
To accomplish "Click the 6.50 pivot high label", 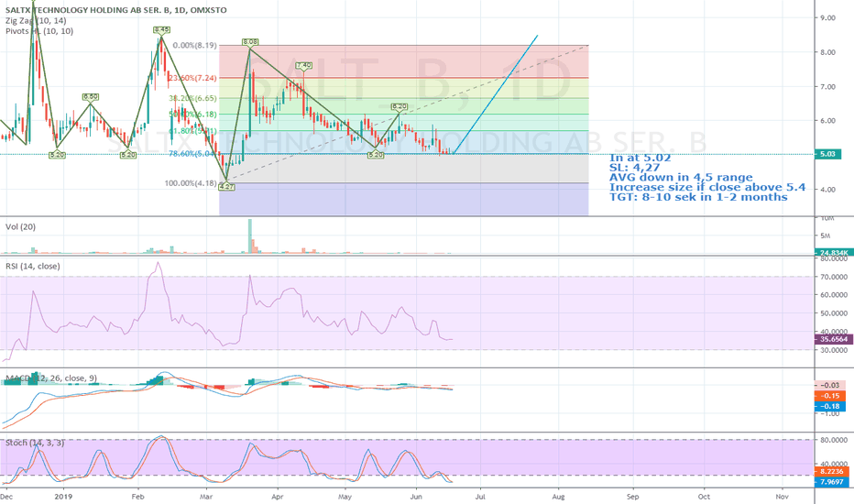I will (x=91, y=97).
